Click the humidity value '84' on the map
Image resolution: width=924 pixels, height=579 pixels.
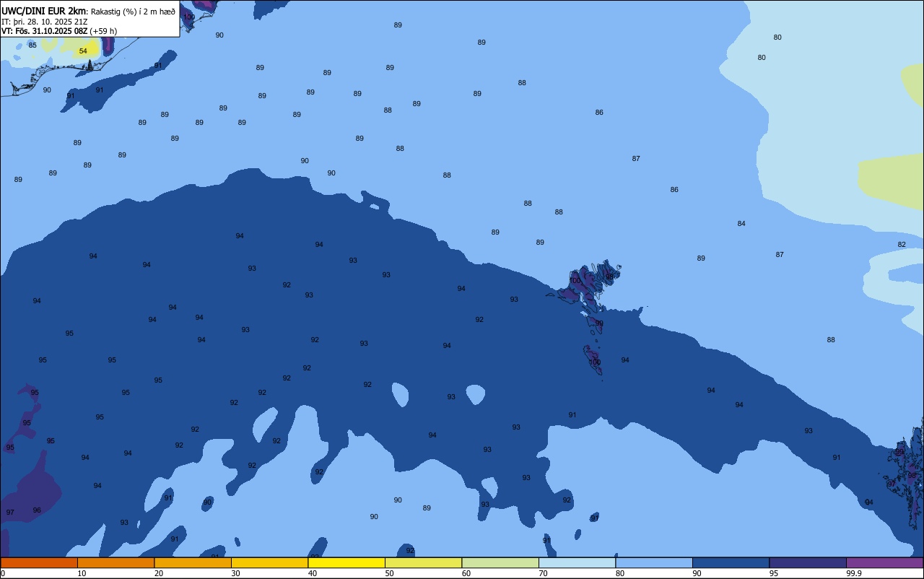point(741,224)
